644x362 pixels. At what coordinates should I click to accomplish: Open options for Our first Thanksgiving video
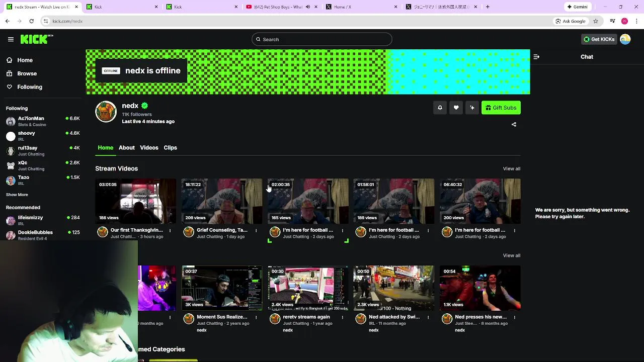(x=170, y=231)
